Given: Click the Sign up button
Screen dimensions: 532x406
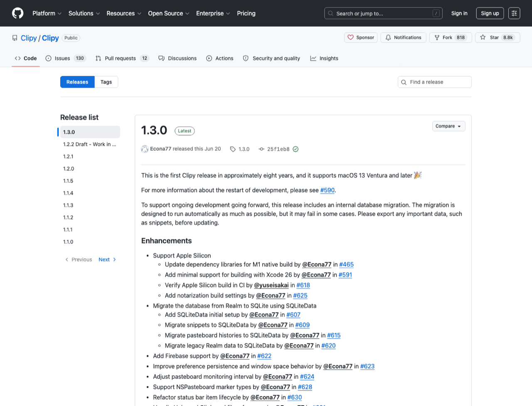Looking at the screenshot, I should 490,13.
